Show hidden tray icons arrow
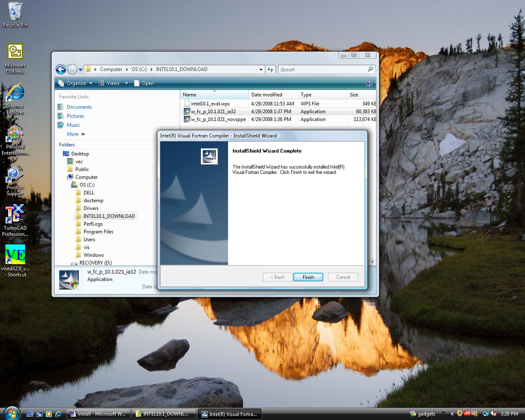Viewport: 525px width, 420px height. tap(452, 414)
